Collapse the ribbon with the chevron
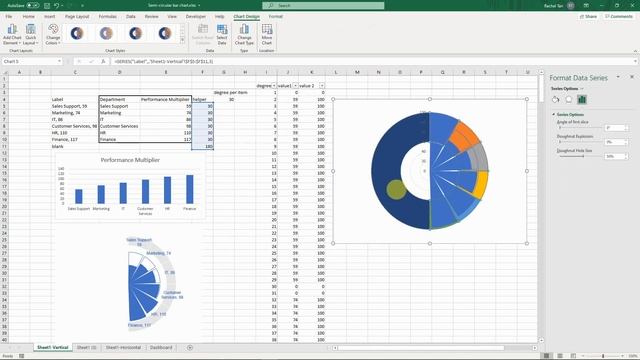Viewport: 640px width, 360px height. (x=635, y=51)
